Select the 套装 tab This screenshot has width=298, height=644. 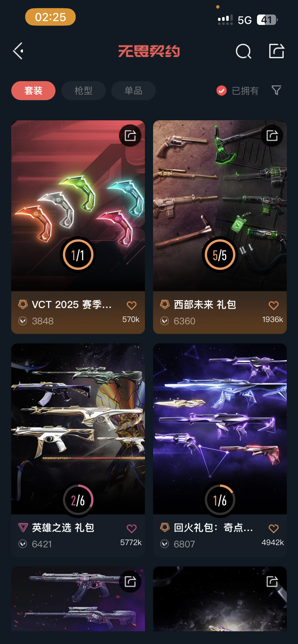[x=33, y=90]
